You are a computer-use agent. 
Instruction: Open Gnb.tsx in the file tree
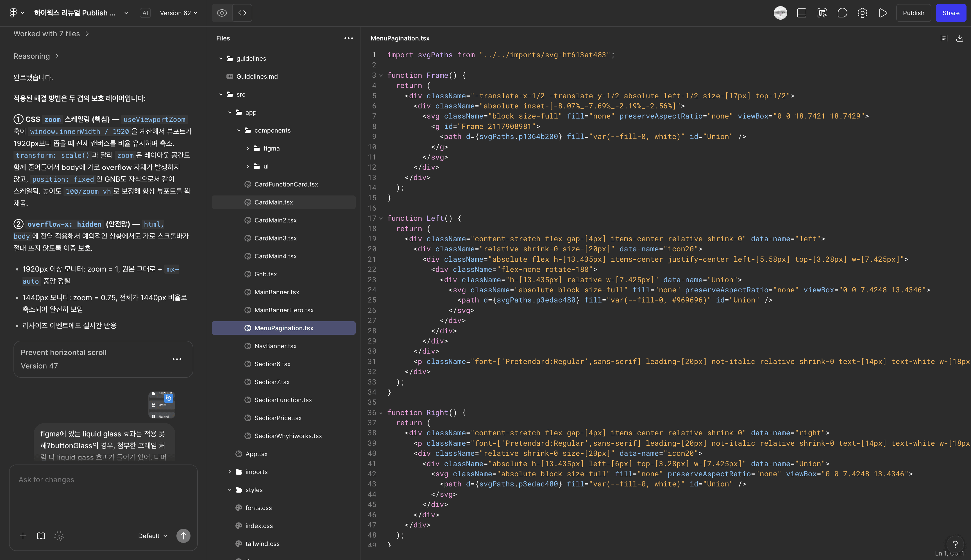tap(266, 274)
